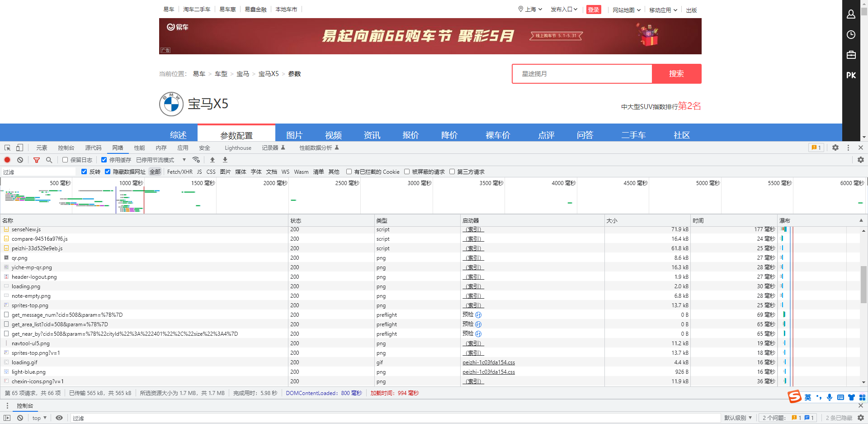The height and width of the screenshot is (424, 868).
Task: Open the network conditions wifi icon
Action: pos(196,160)
